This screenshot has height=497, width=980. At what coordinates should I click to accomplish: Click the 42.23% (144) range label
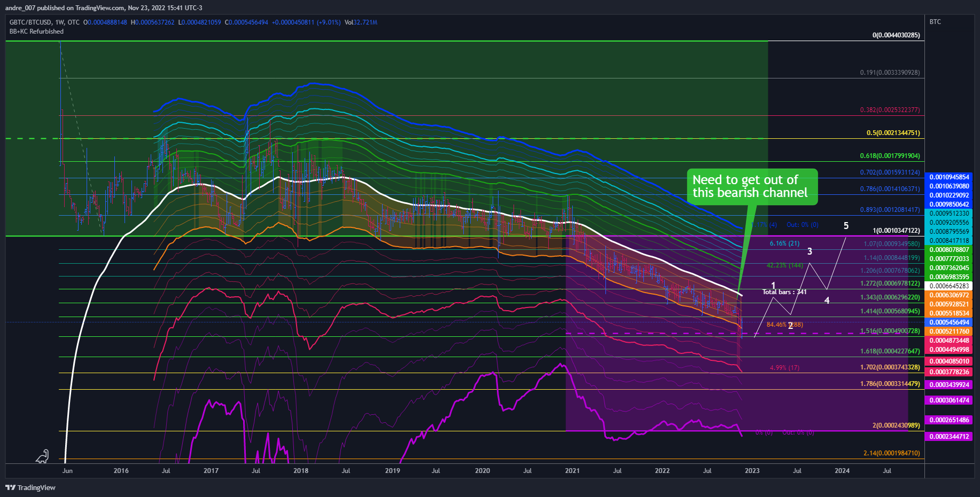[x=784, y=265]
